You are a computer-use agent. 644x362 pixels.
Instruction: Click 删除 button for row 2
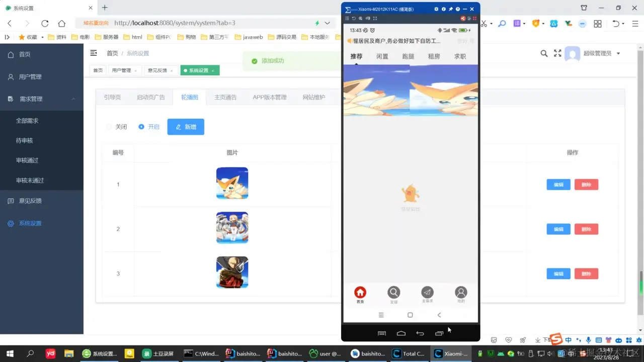click(x=586, y=229)
